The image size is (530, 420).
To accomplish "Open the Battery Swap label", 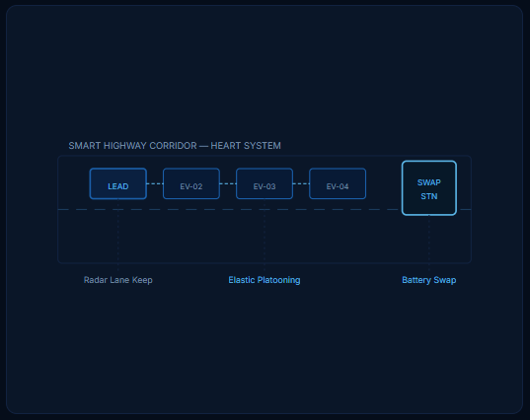I will 429,280.
